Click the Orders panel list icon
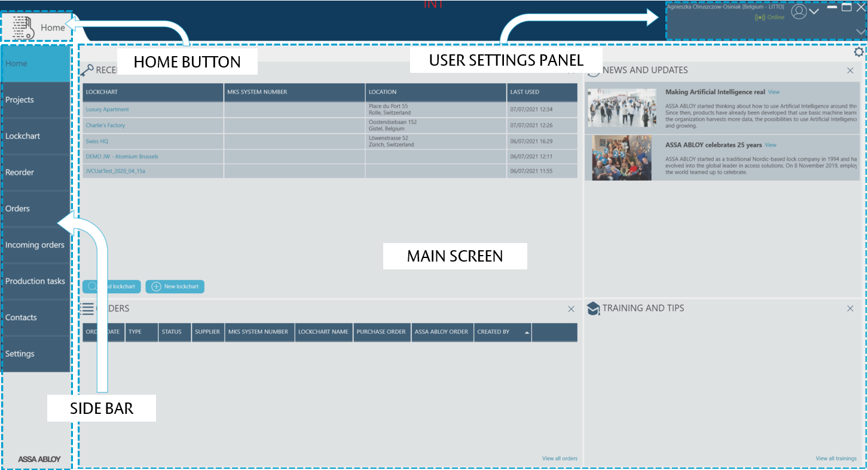The height and width of the screenshot is (470, 868). tap(88, 308)
